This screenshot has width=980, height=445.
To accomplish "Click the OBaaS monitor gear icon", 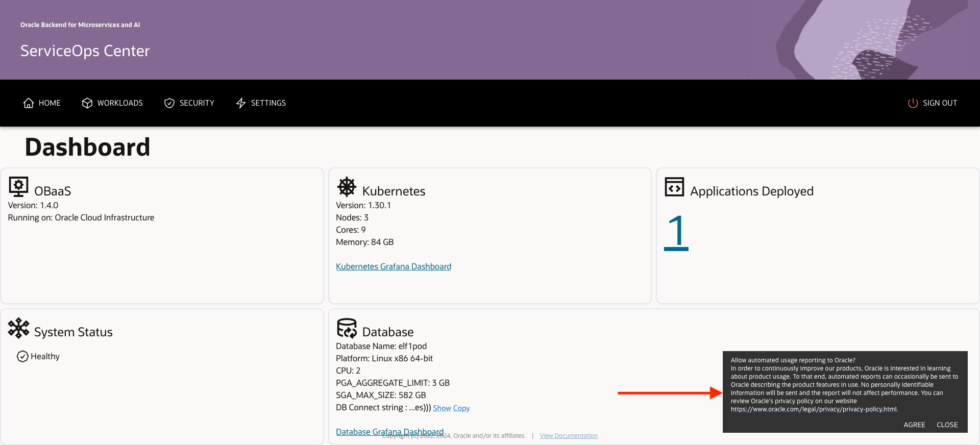I will (x=18, y=187).
